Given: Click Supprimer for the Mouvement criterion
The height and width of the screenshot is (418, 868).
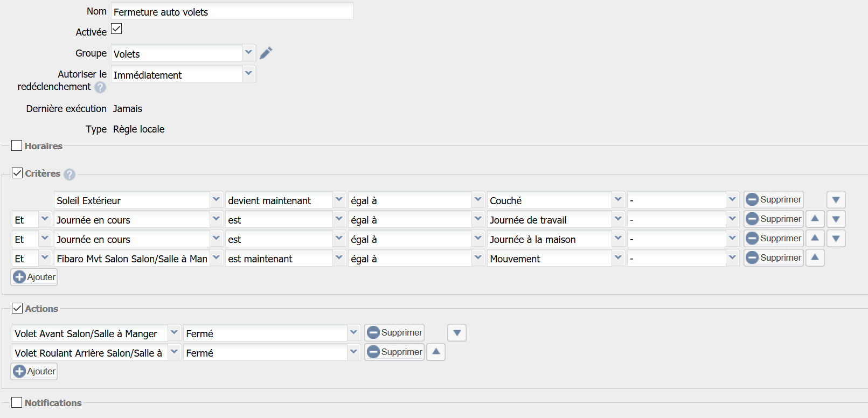Looking at the screenshot, I should coord(774,258).
